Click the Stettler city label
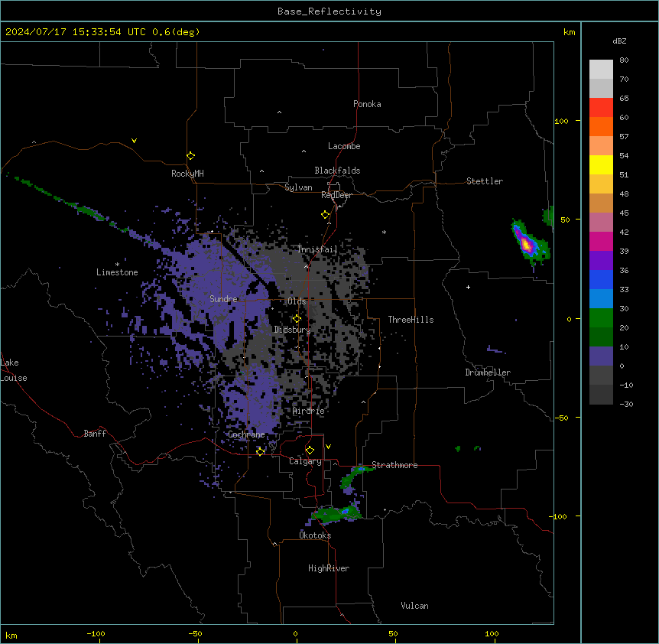The height and width of the screenshot is (644, 659). pos(485,181)
